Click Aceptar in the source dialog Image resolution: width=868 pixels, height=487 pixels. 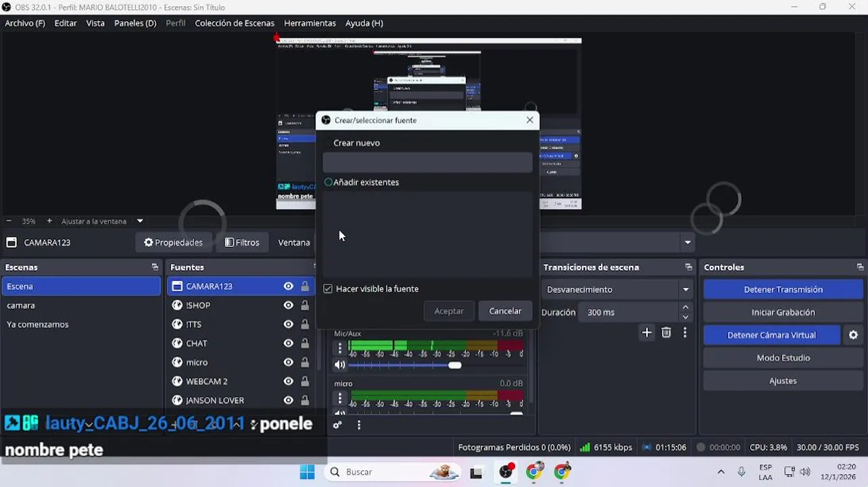point(449,311)
